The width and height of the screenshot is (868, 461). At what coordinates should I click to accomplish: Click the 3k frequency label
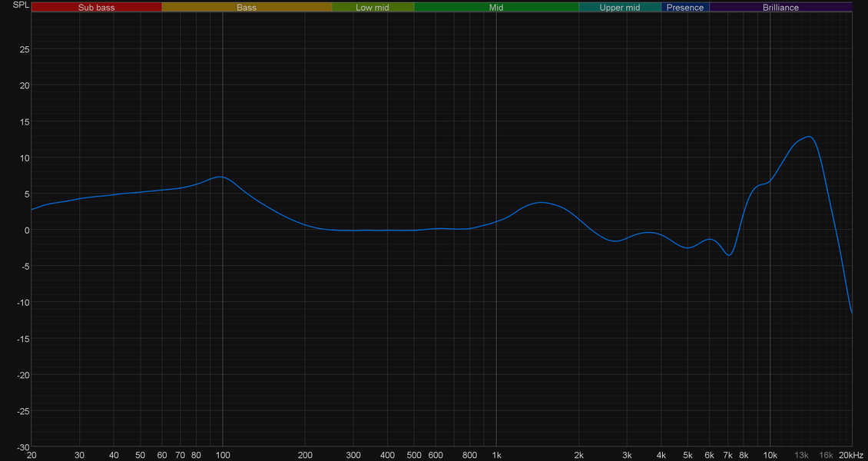[x=627, y=455]
